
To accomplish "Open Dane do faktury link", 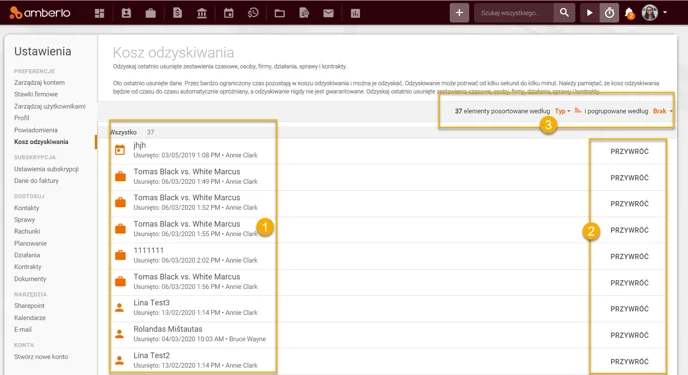I will 36,181.
